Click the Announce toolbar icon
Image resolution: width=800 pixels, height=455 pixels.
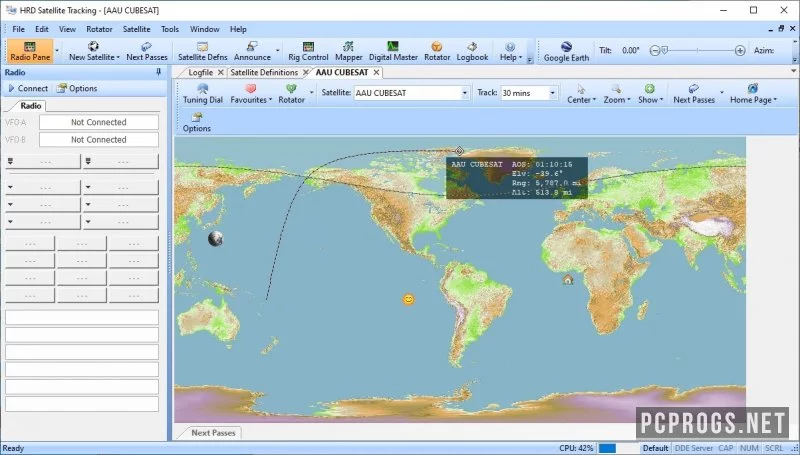pyautogui.click(x=252, y=51)
